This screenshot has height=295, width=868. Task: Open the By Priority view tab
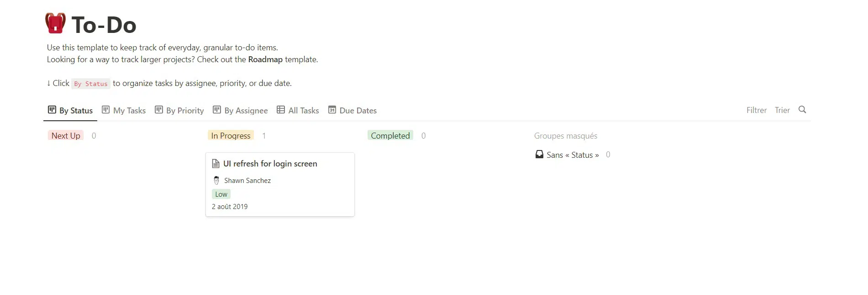point(184,111)
